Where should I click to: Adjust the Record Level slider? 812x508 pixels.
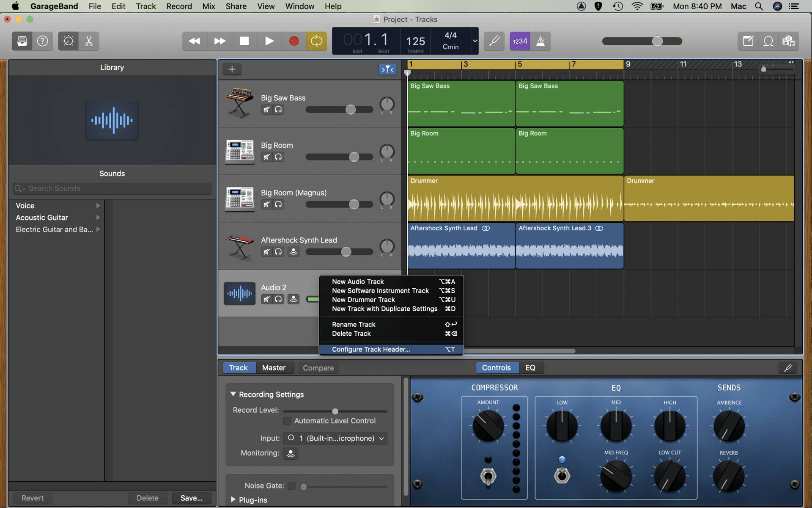335,411
